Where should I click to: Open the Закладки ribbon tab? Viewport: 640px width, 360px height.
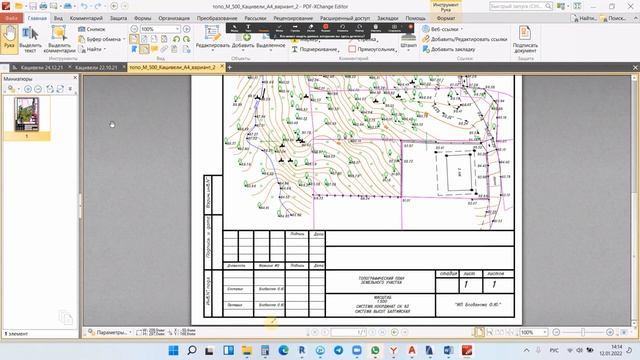387,18
